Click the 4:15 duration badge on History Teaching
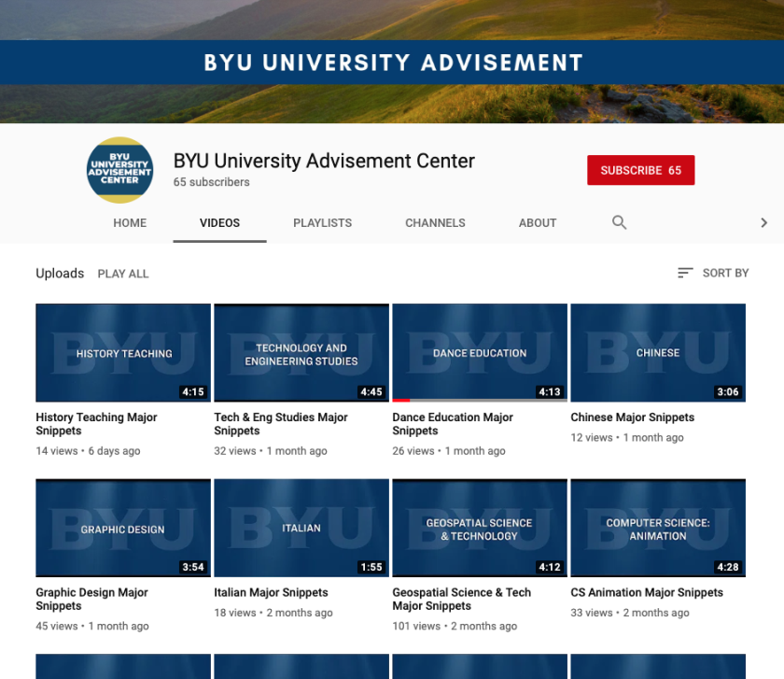Image resolution: width=784 pixels, height=679 pixels. point(193,391)
